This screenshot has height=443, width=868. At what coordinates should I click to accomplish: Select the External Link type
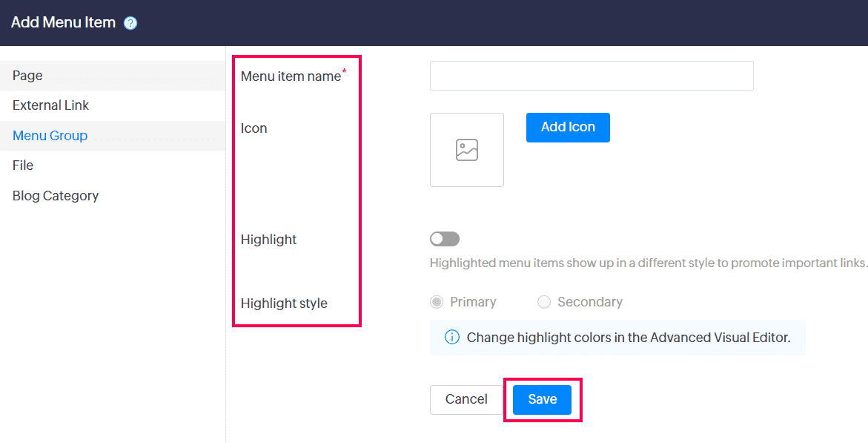[x=113, y=105]
